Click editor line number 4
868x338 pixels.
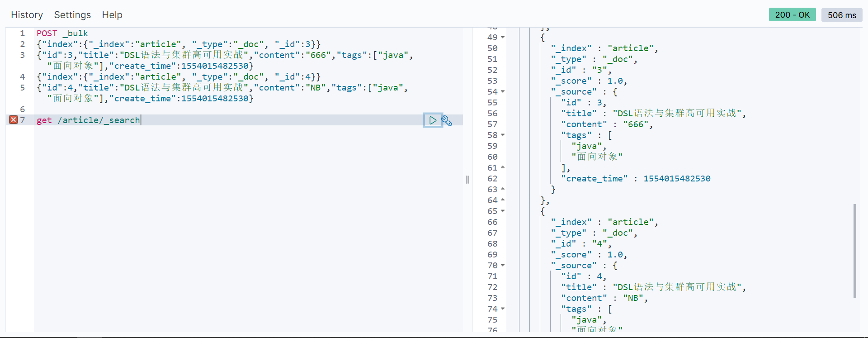pos(22,77)
